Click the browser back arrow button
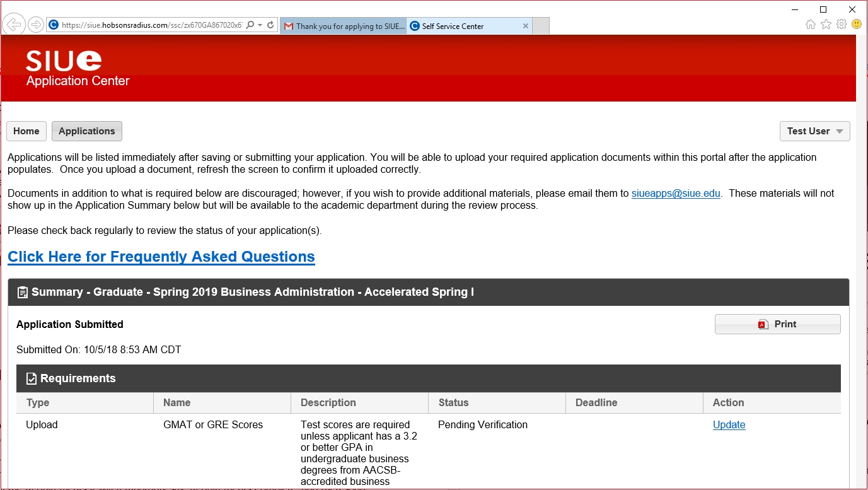The image size is (868, 490). tap(13, 25)
